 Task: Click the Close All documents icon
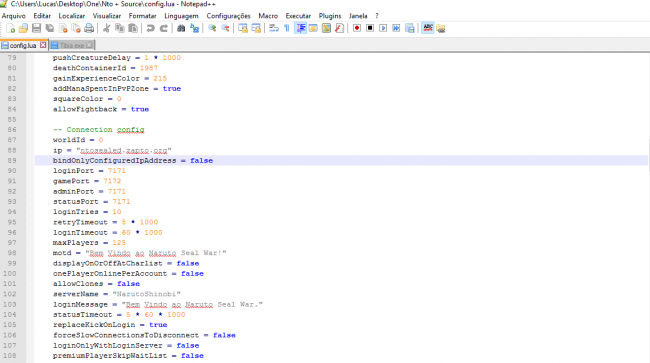(x=76, y=28)
